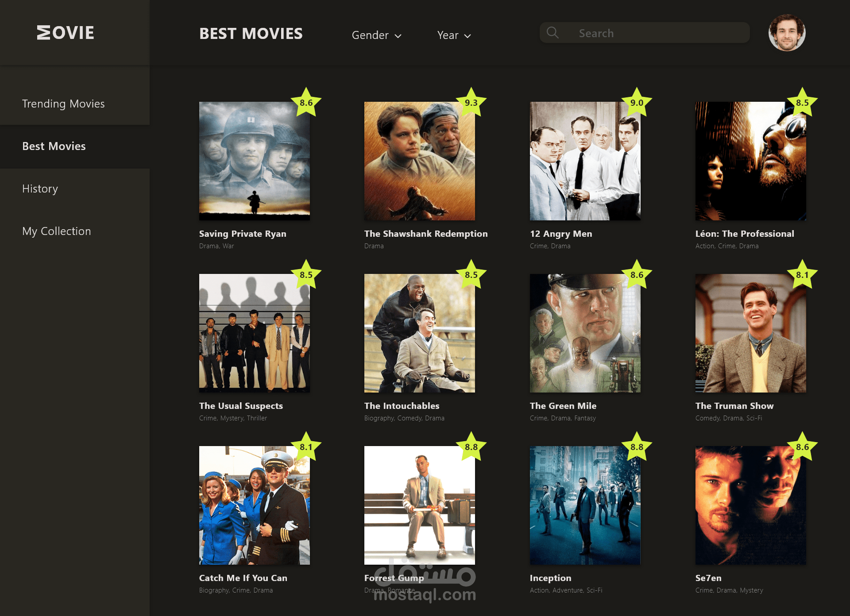This screenshot has width=850, height=616.
Task: Open the Se7en poster
Action: coord(751,505)
